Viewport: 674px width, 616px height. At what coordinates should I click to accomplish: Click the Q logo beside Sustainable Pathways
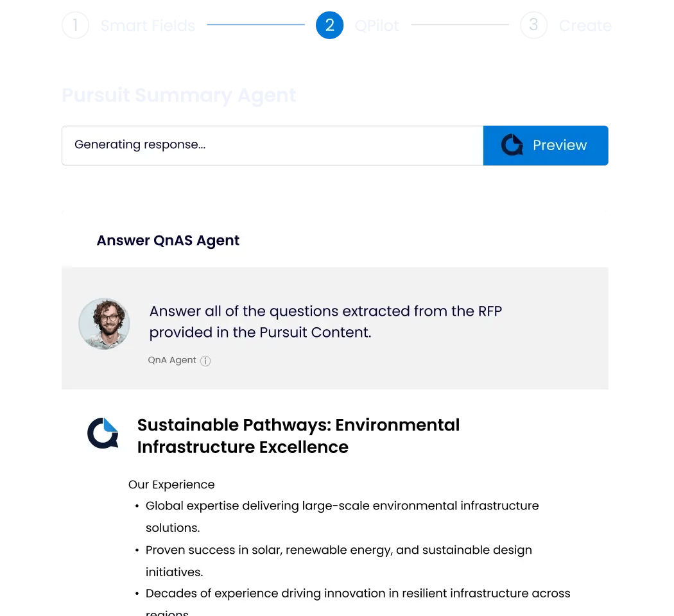[103, 433]
